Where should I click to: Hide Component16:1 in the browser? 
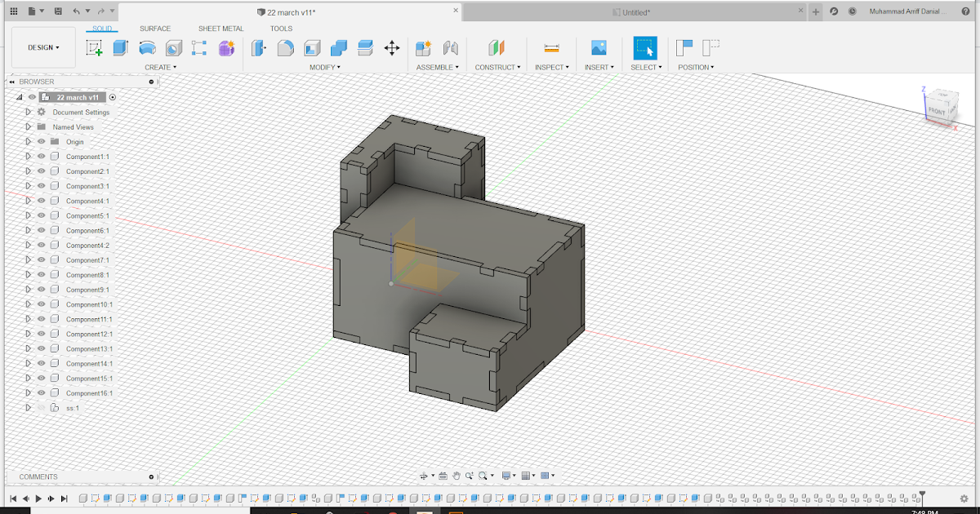click(41, 392)
